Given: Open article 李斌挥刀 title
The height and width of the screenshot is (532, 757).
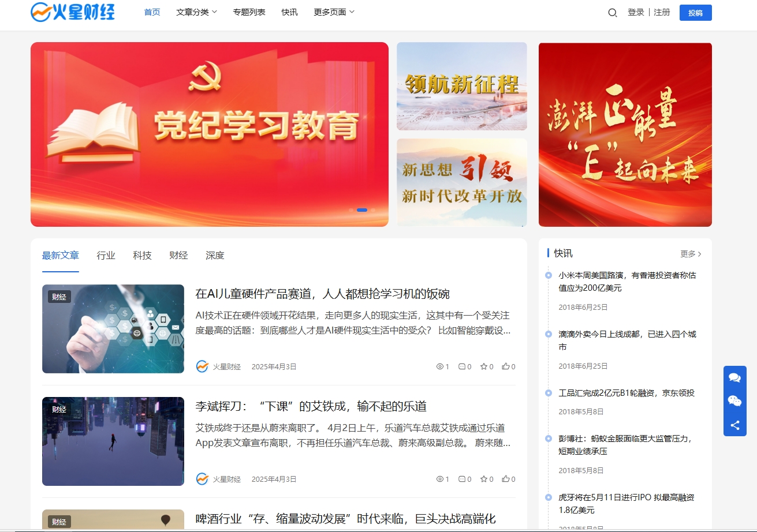Looking at the screenshot, I should pos(311,406).
